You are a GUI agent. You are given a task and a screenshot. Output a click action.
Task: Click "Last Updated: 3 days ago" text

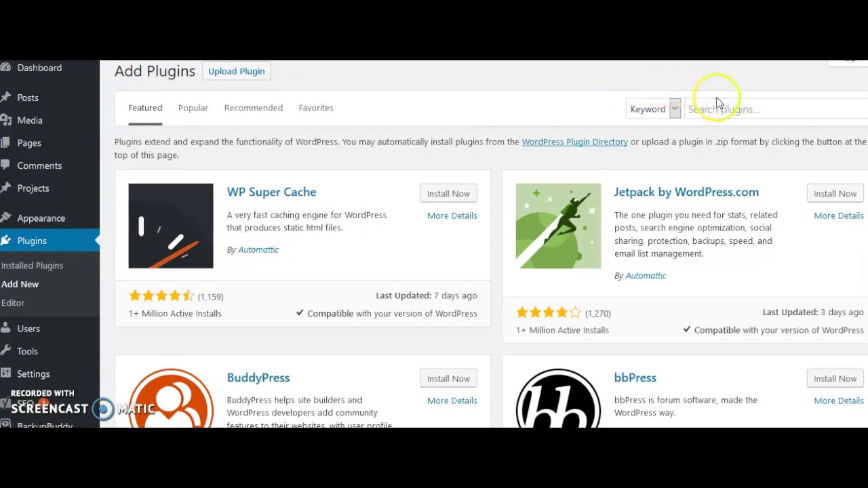coord(813,312)
